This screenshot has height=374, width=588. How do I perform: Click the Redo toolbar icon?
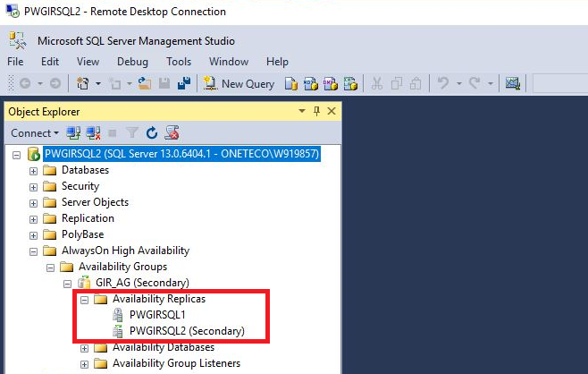pyautogui.click(x=475, y=83)
